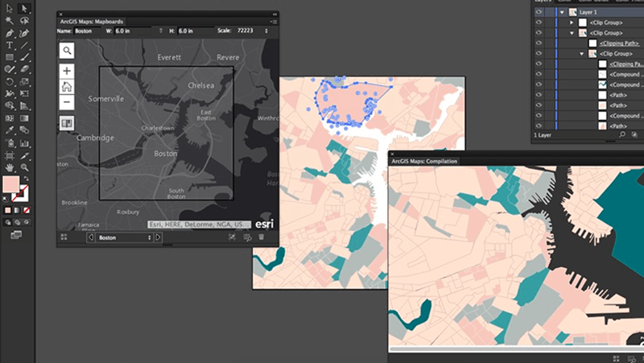Click the mapboard width field 6.0 in
This screenshot has width=644, height=363.
tap(134, 31)
